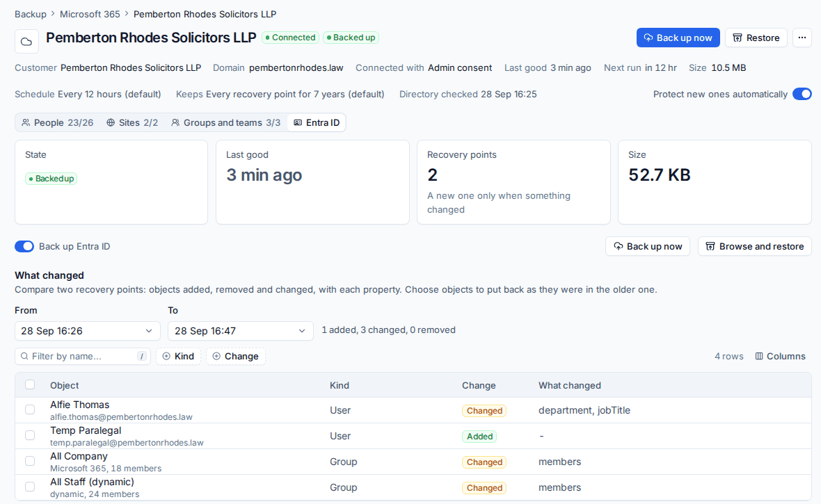This screenshot has width=821, height=504.
Task: Open the Change filter dropdown
Action: point(236,357)
